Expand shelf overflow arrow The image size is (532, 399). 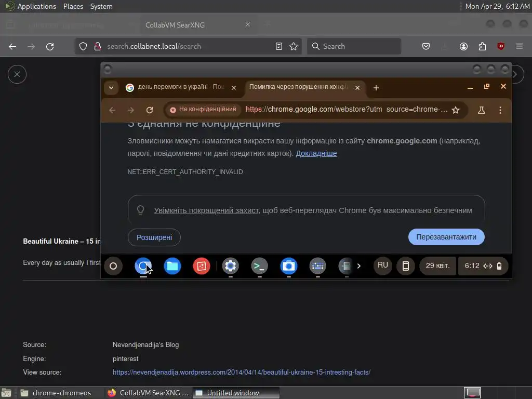[x=358, y=266]
